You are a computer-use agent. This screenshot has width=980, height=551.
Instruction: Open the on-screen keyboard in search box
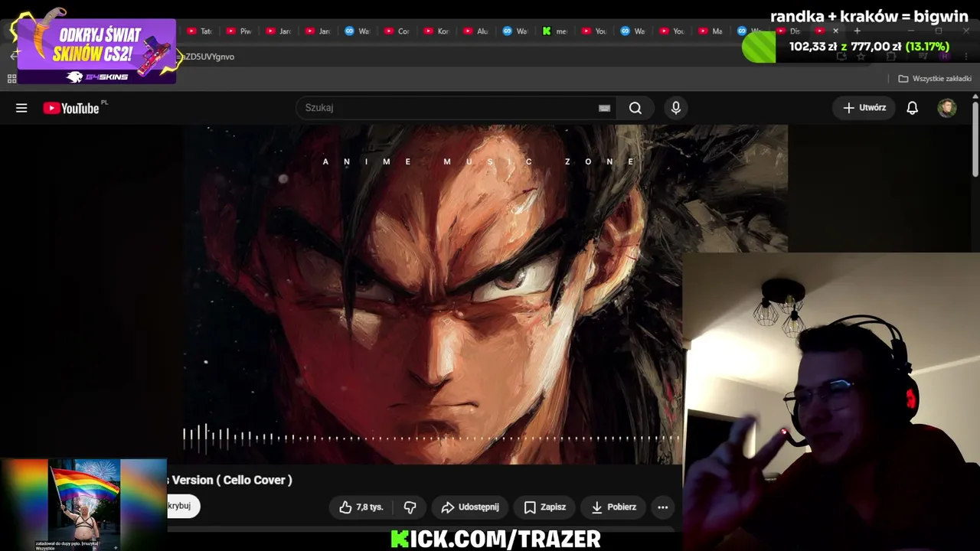(604, 108)
